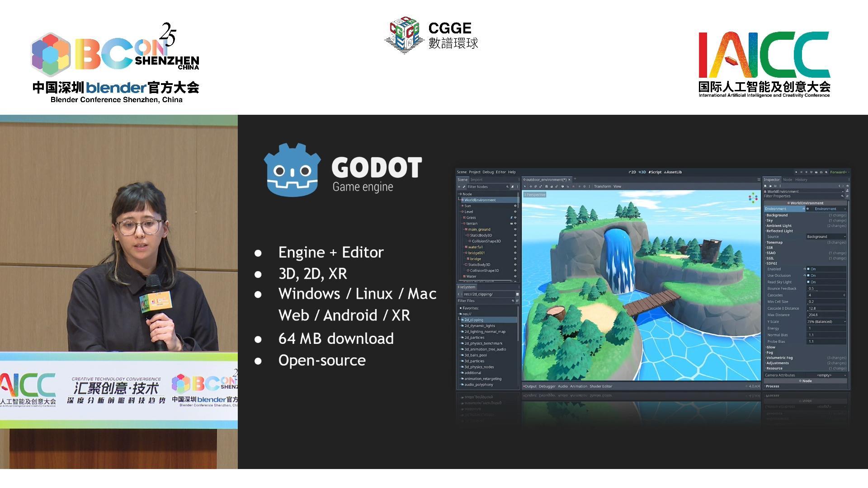Click the 4.0.rc4 version label
This screenshot has width=868, height=488.
754,386
